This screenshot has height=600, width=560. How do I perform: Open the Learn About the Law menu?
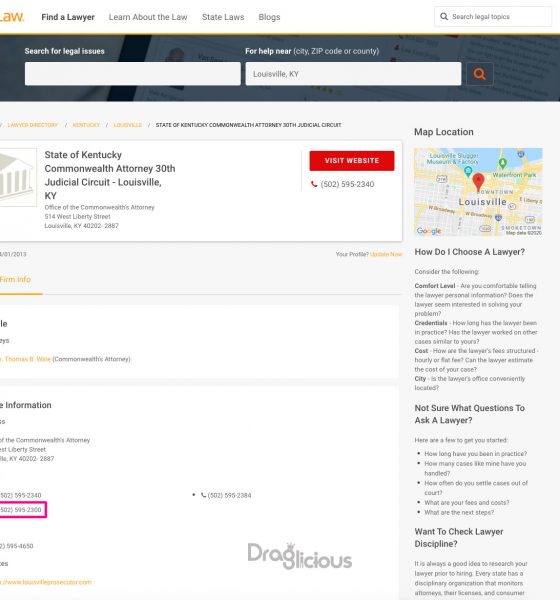[x=148, y=17]
